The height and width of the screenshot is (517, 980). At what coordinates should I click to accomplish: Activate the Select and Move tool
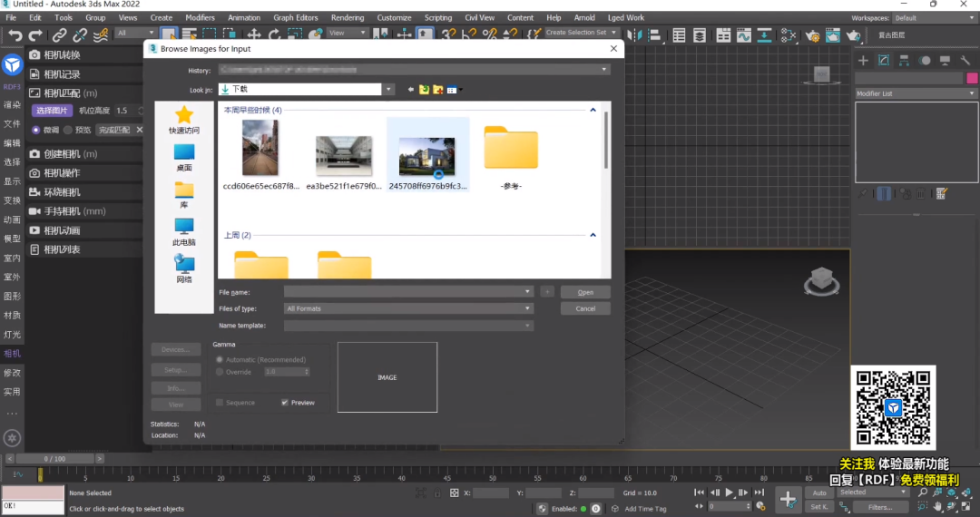click(254, 34)
